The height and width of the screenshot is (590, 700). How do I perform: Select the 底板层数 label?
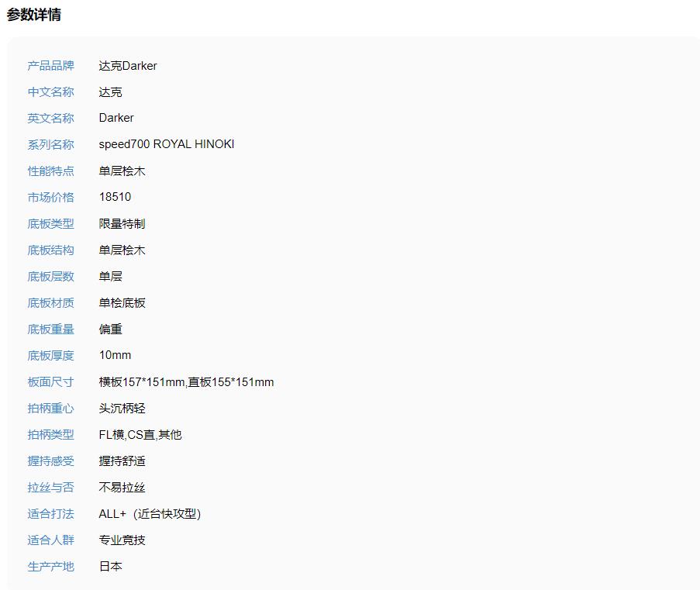pos(51,277)
